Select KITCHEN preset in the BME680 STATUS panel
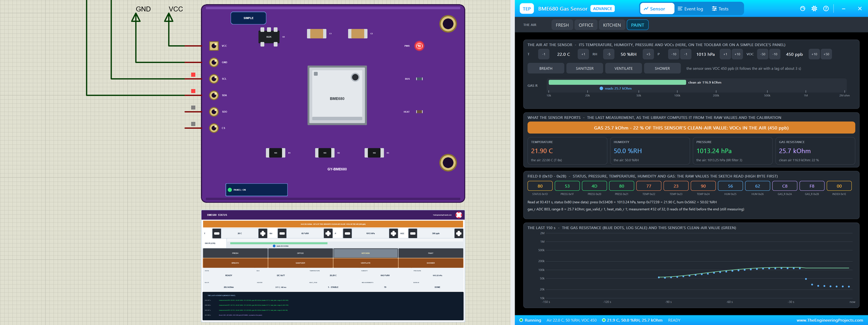This screenshot has height=325, width=868. tap(366, 253)
